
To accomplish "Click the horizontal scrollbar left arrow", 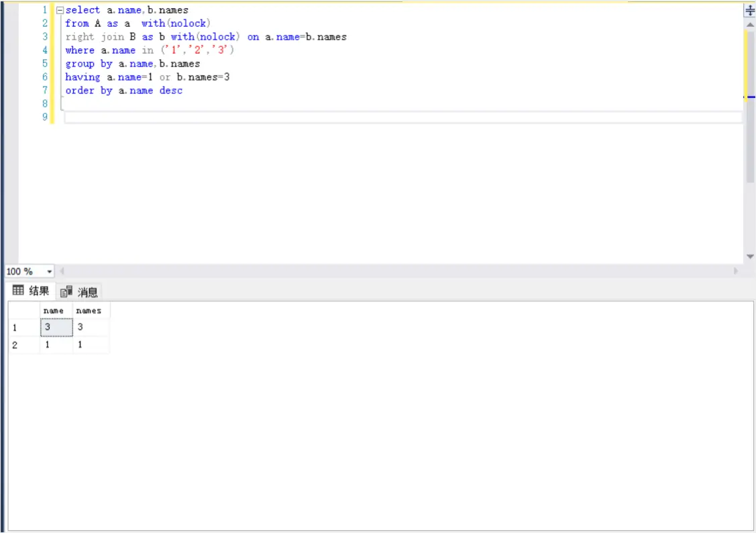I will pyautogui.click(x=62, y=271).
